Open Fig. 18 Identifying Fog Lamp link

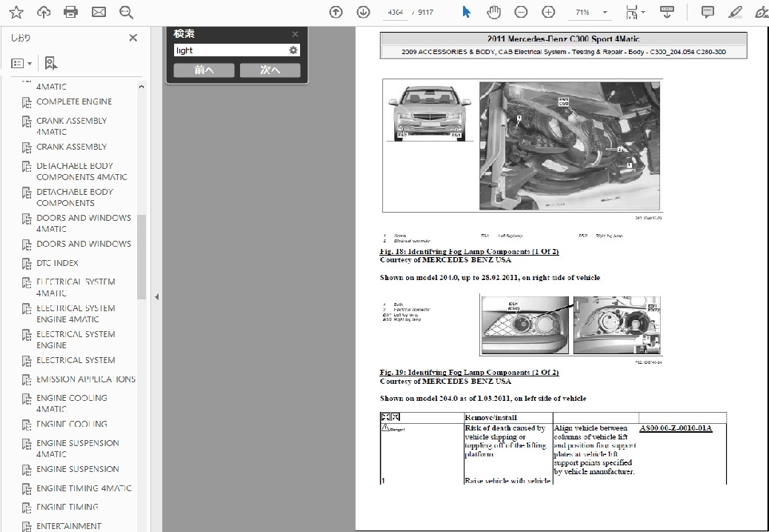470,251
